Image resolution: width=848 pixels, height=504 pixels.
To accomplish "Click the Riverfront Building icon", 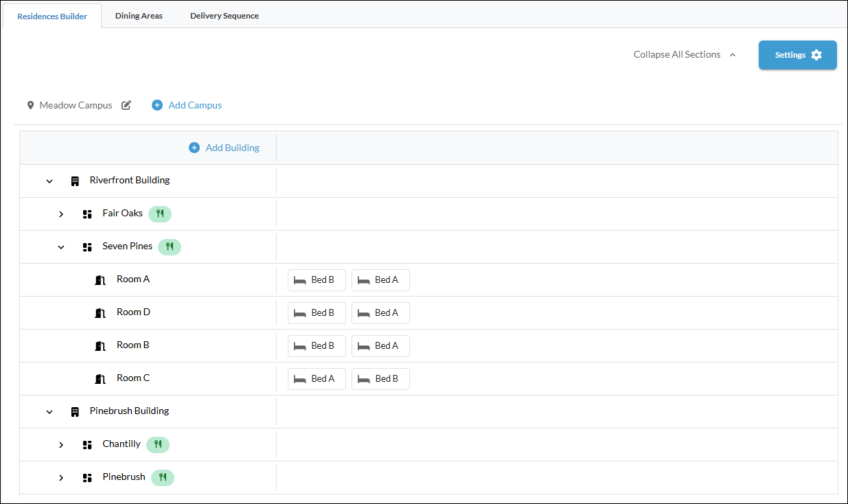I will click(x=75, y=181).
